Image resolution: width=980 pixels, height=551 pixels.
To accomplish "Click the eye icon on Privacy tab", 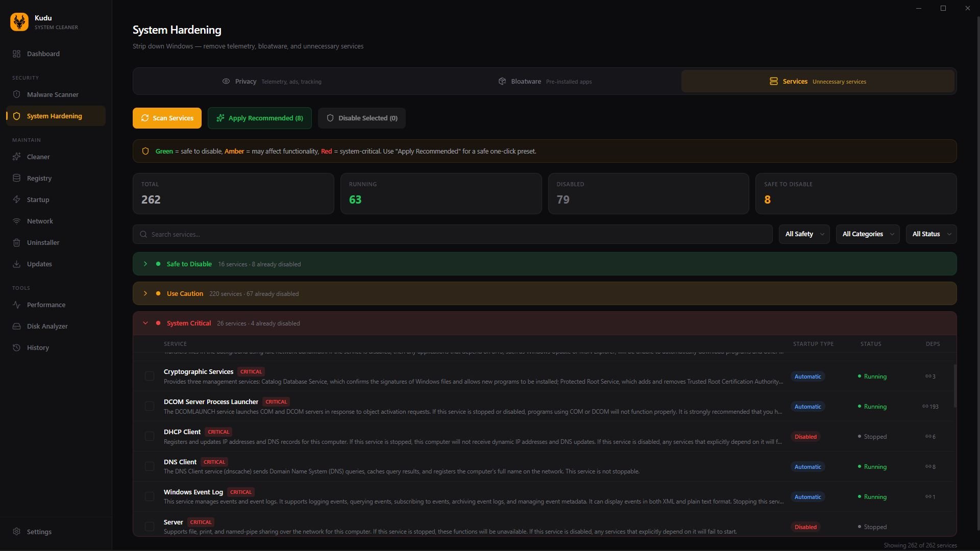I will tap(226, 82).
